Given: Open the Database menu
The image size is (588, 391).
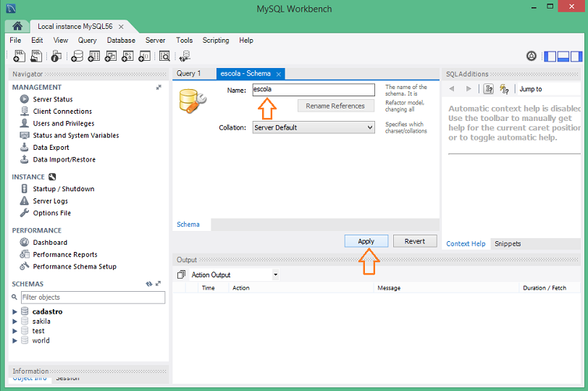Looking at the screenshot, I should 121,41.
